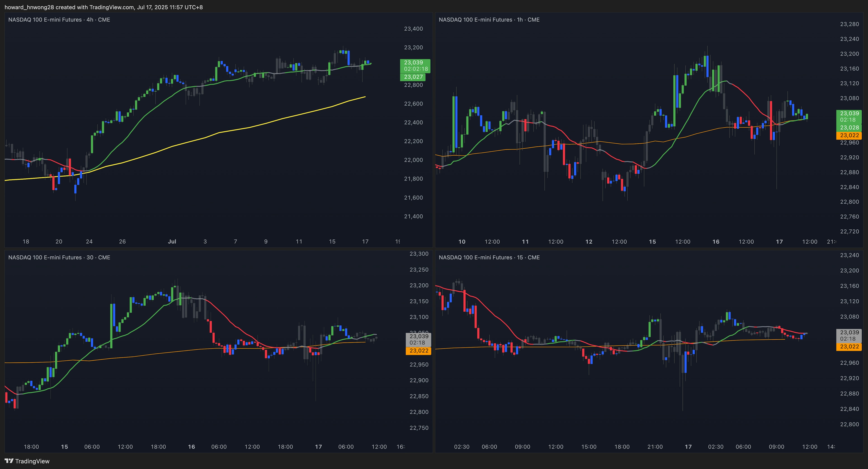Screen dimensions: 868x469
Task: Click 23,240 on the 15-minute chart price axis
Action: tap(849, 255)
